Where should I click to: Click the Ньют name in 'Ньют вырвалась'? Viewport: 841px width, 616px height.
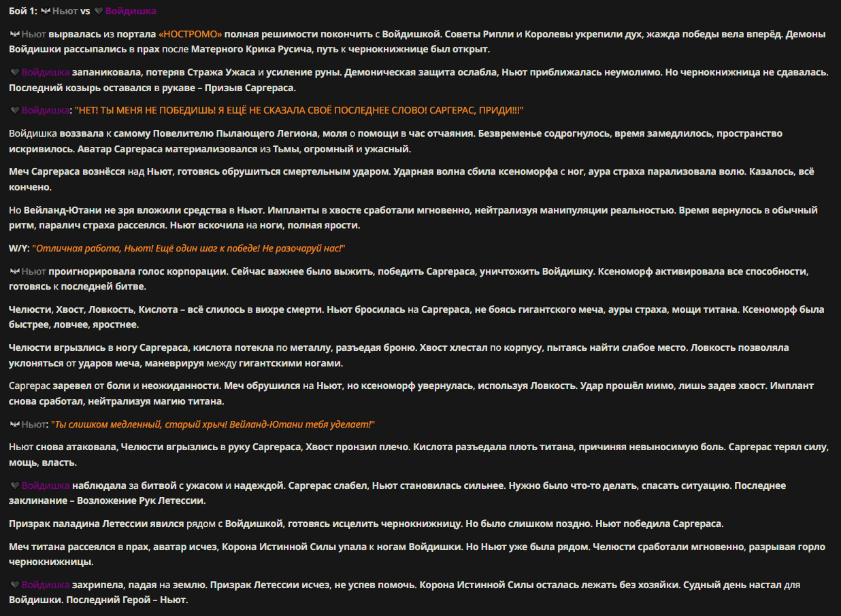click(34, 33)
